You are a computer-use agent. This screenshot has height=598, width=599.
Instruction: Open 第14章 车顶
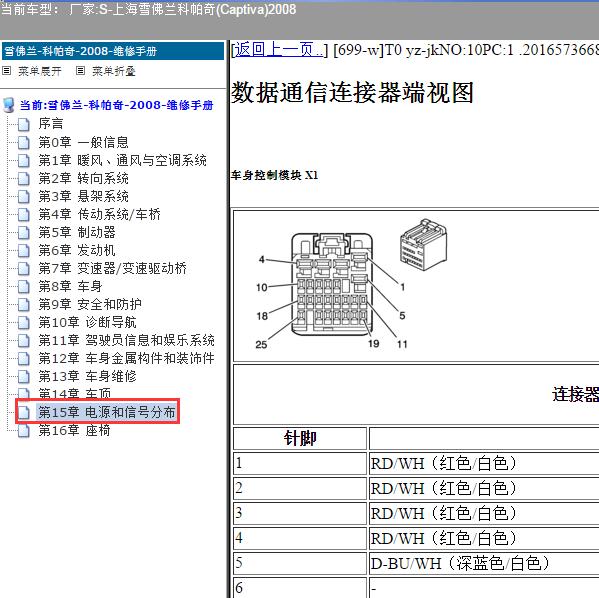[74, 393]
